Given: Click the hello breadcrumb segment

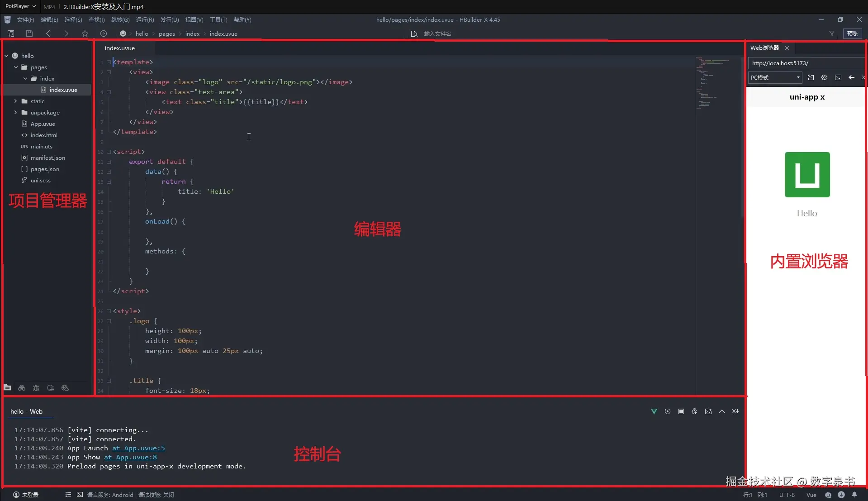Looking at the screenshot, I should [142, 33].
